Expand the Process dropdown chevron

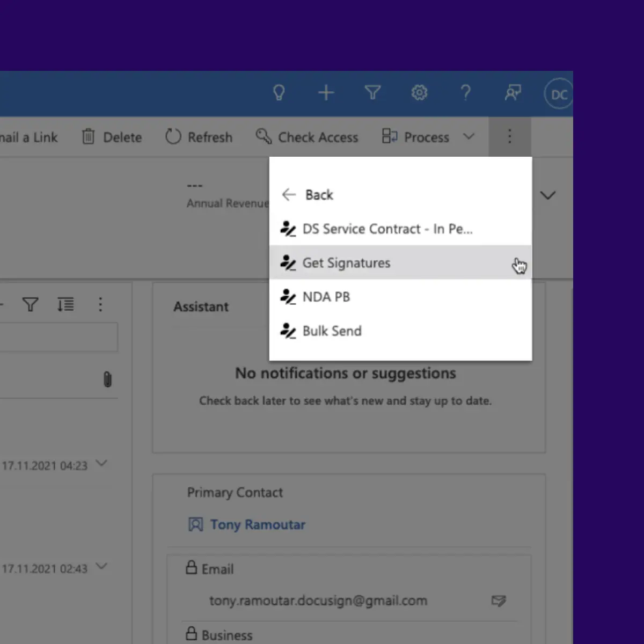pyautogui.click(x=469, y=136)
